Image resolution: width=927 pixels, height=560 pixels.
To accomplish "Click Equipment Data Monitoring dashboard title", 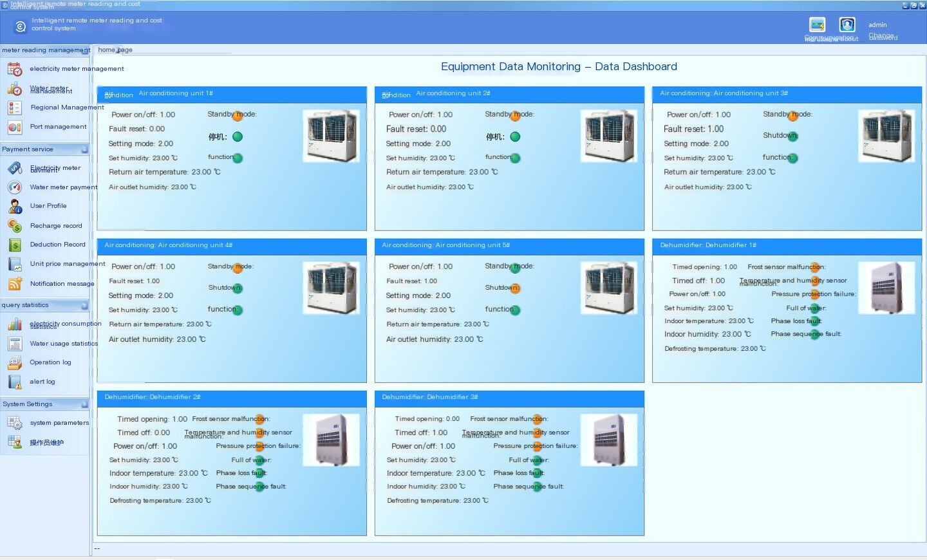I will [x=559, y=66].
